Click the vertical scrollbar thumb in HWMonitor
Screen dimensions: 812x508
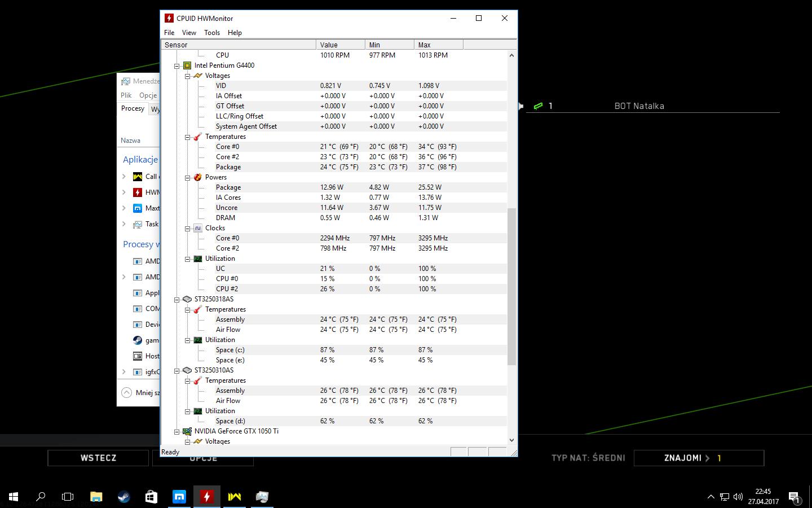pyautogui.click(x=511, y=287)
